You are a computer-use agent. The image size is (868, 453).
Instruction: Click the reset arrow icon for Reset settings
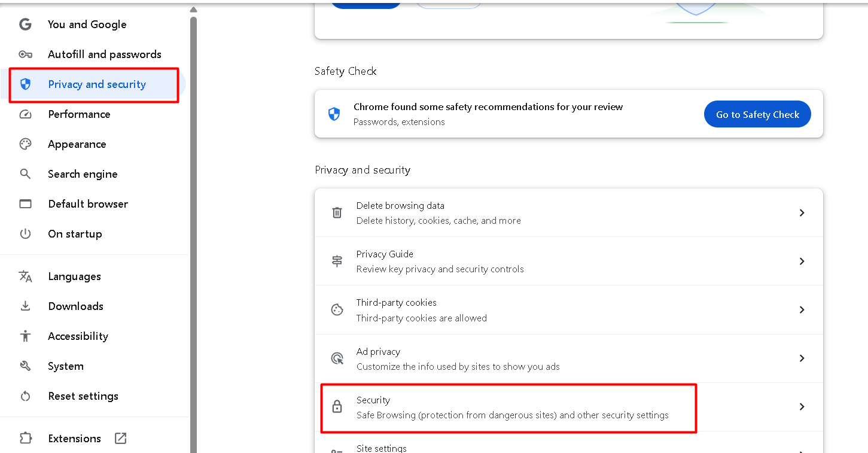25,396
